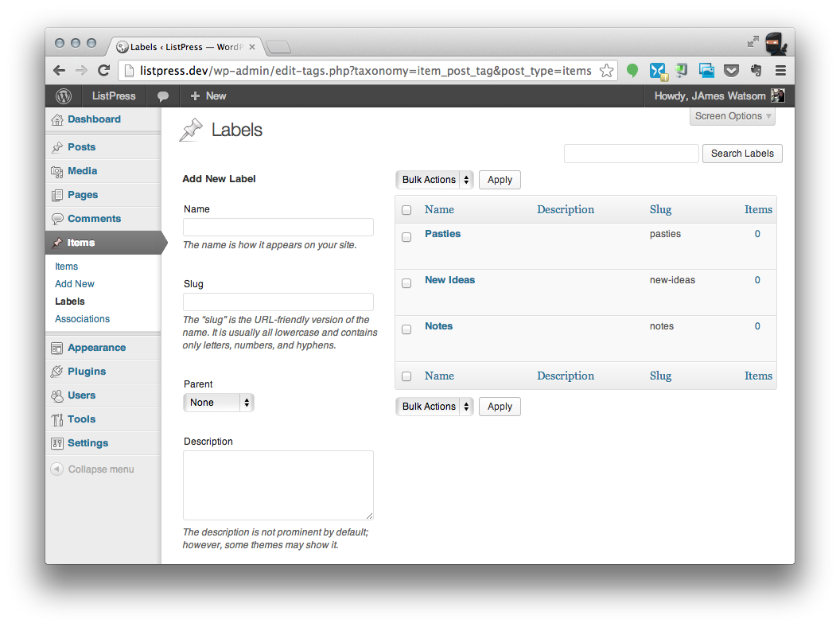Bookmark page with the star icon
This screenshot has width=840, height=627.
[606, 70]
